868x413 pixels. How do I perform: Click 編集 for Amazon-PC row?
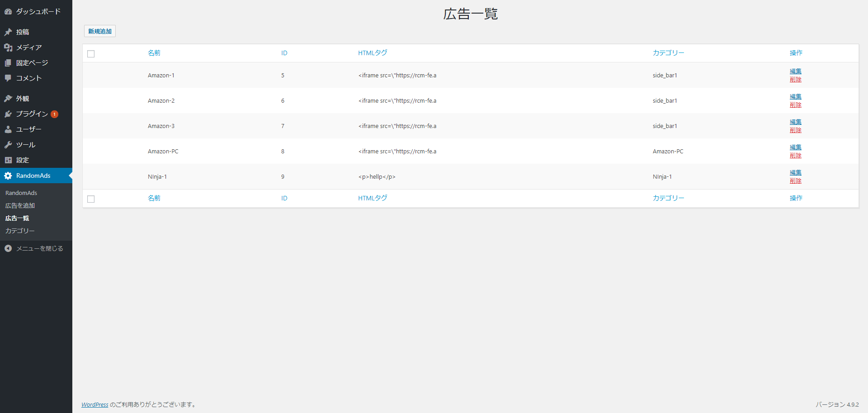point(796,147)
